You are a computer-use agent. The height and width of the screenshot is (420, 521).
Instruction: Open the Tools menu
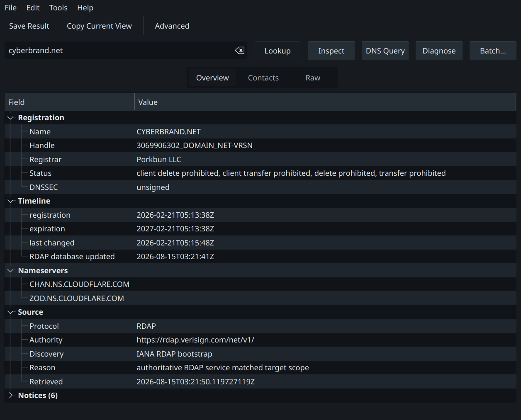58,8
